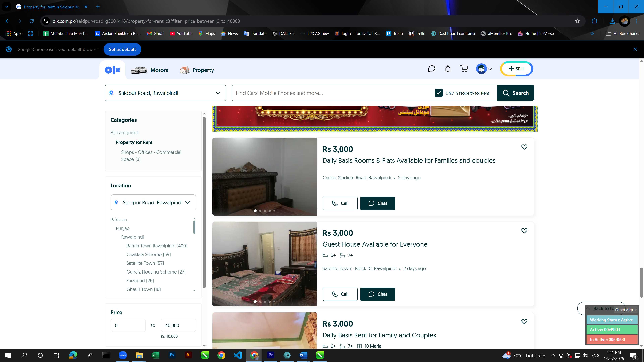Select Punjab in the location tree

point(122,228)
